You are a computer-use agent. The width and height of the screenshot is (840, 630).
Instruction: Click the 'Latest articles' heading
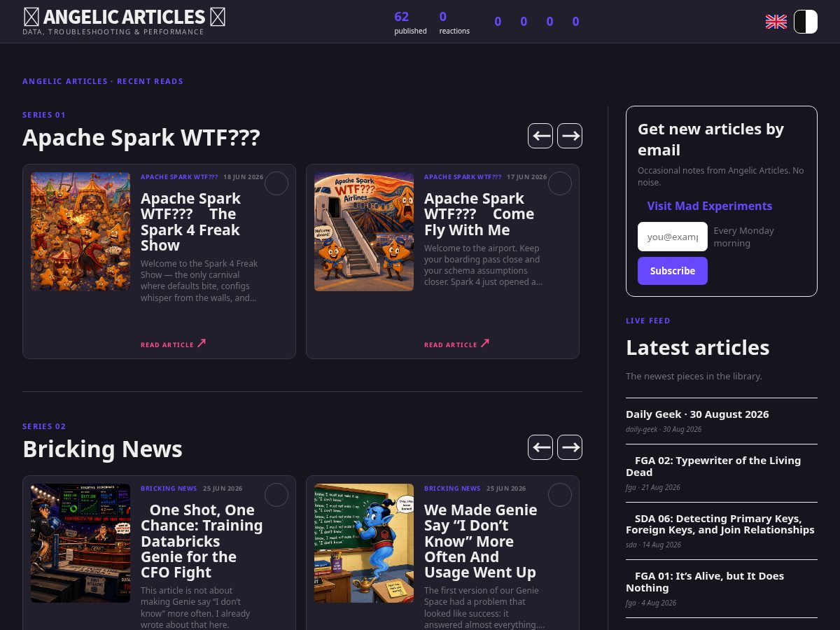[x=698, y=348]
